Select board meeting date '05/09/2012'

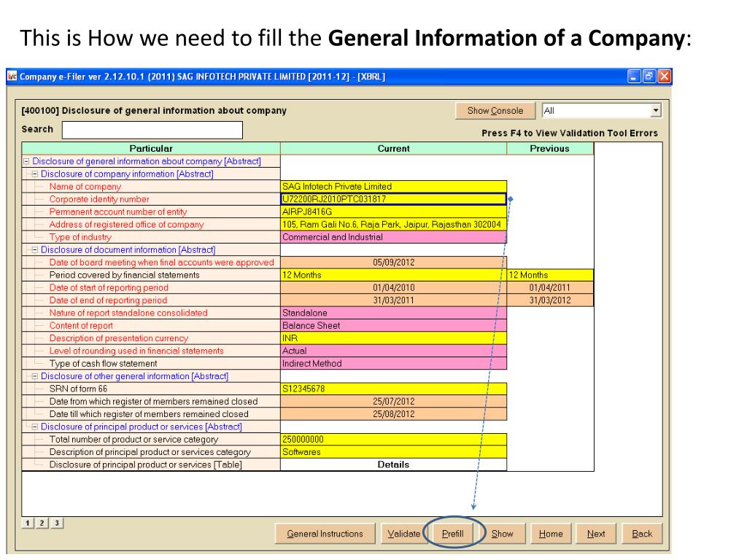pyautogui.click(x=393, y=262)
